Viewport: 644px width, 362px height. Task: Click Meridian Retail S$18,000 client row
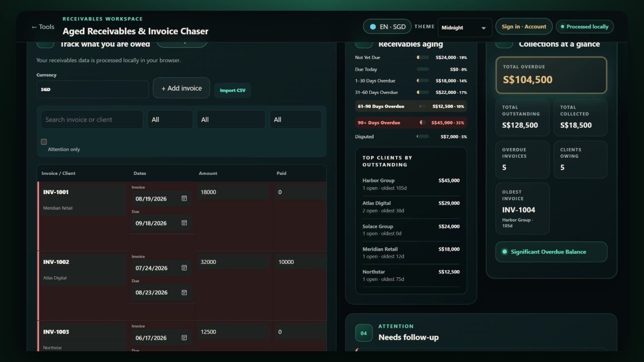pyautogui.click(x=411, y=253)
